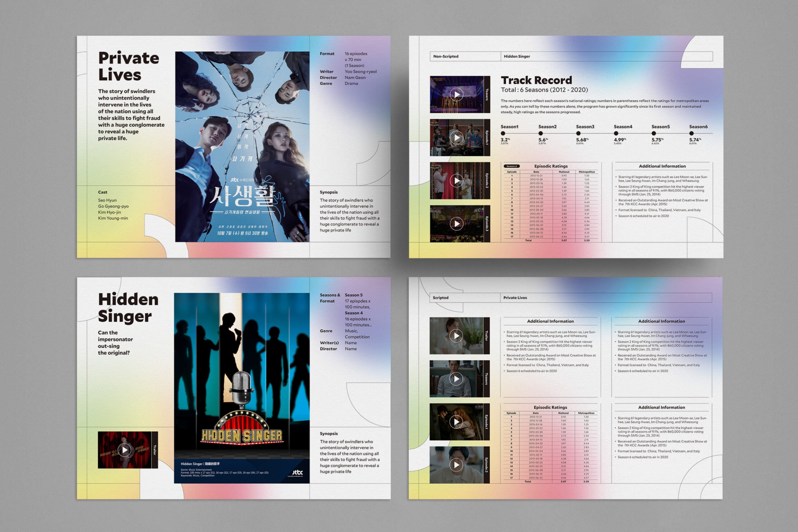Play Episode.2 video with the saxophone performer
798x532 pixels.
coord(457,180)
